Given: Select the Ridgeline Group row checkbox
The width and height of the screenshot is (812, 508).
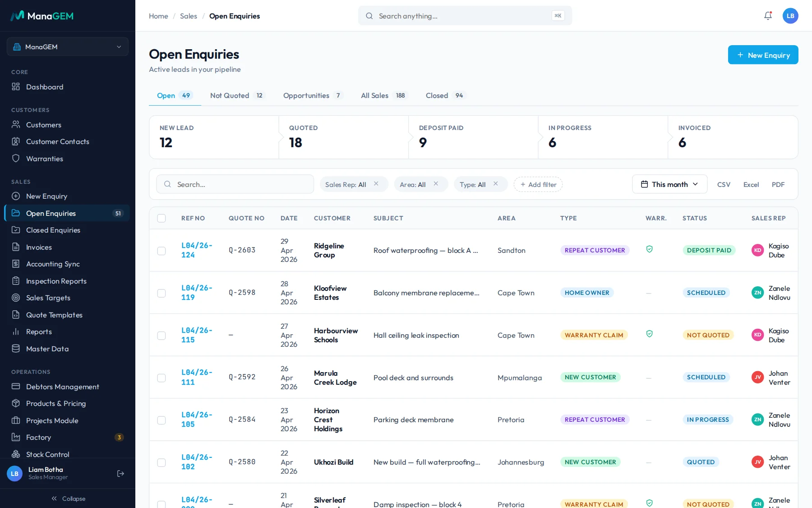Looking at the screenshot, I should (161, 251).
